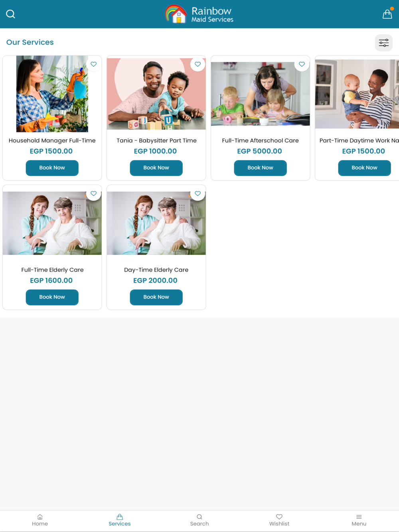Open the Full-Time Elderly Care image

pyautogui.click(x=52, y=223)
